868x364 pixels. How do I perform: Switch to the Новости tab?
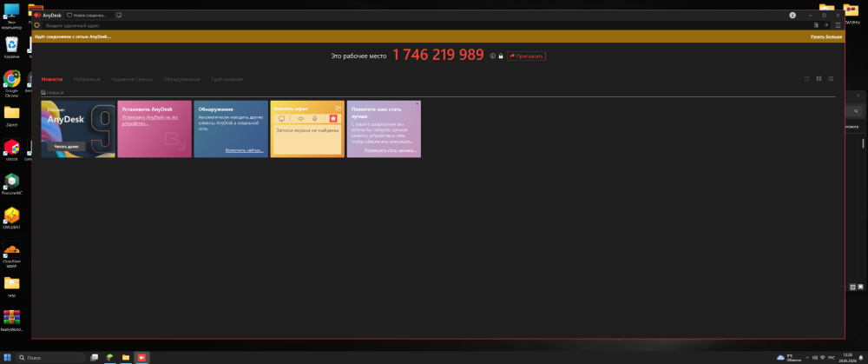tap(52, 79)
